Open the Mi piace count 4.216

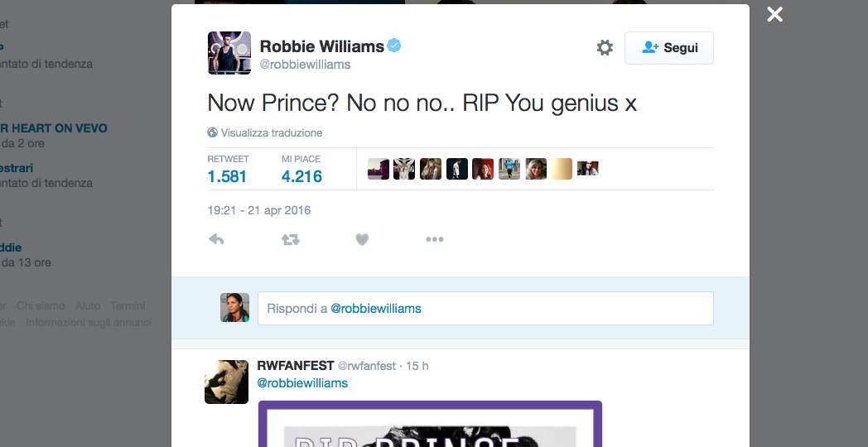[x=301, y=176]
